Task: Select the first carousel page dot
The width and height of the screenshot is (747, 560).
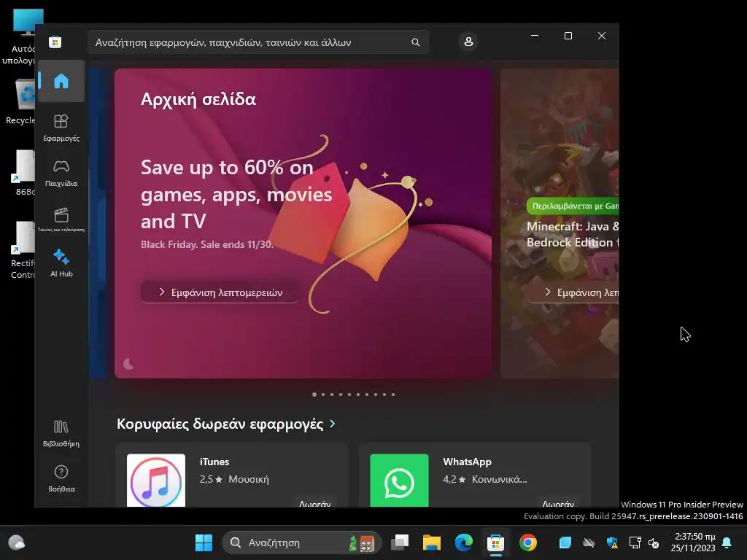Action: pos(314,394)
